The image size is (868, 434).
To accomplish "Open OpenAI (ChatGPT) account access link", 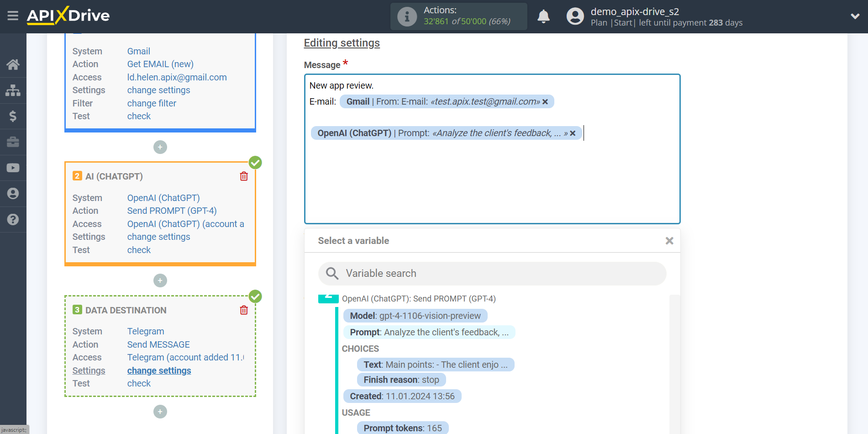I will [x=185, y=224].
